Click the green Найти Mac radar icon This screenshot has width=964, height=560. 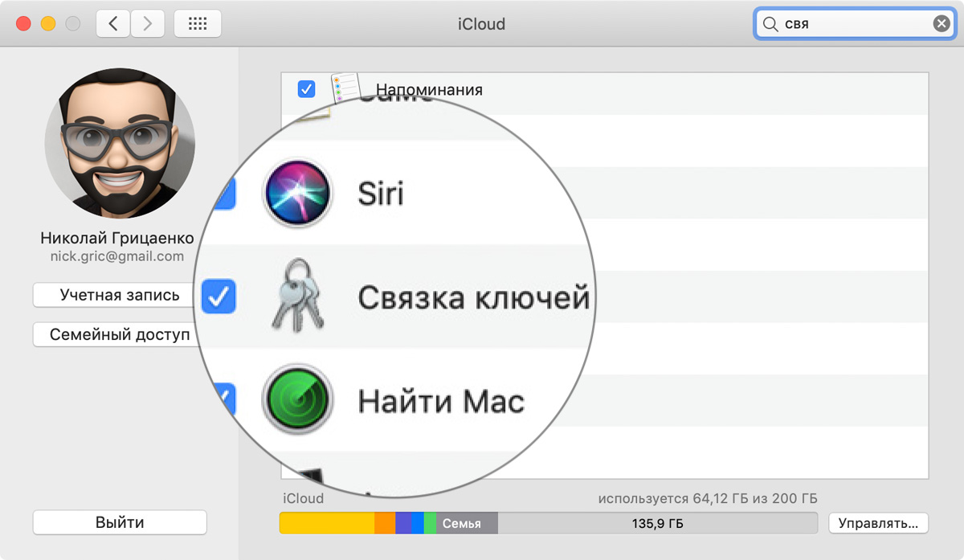coord(297,400)
